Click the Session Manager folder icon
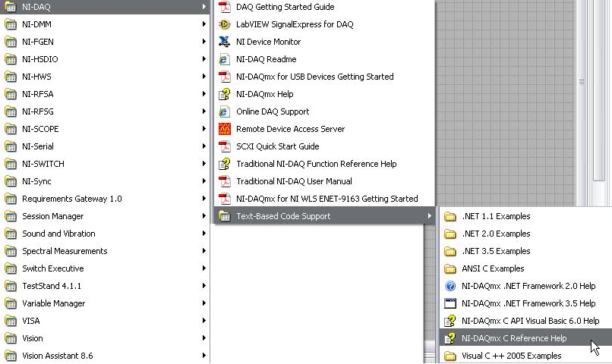 (x=11, y=216)
